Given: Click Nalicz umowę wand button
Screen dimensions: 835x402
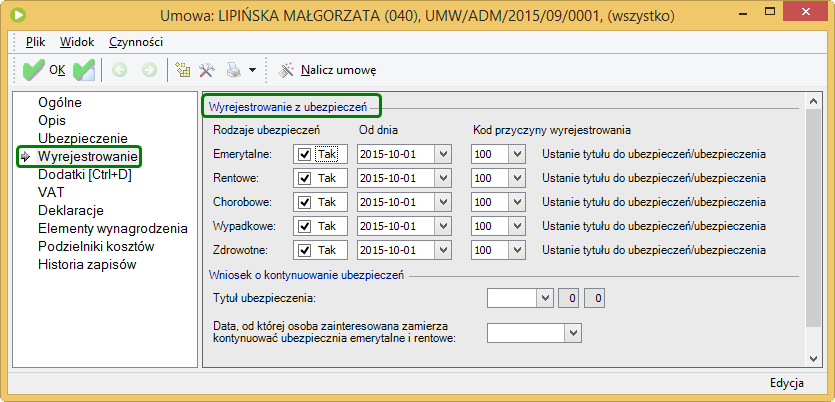Looking at the screenshot, I should click(328, 70).
